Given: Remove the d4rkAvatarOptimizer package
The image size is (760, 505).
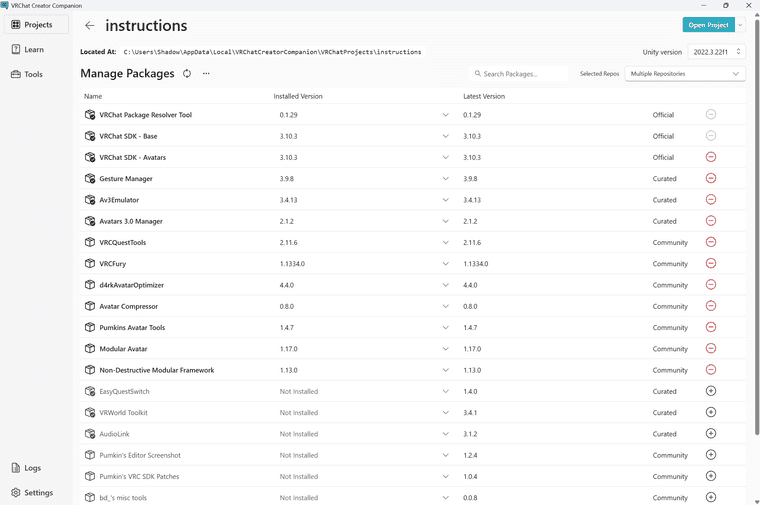Looking at the screenshot, I should (711, 285).
